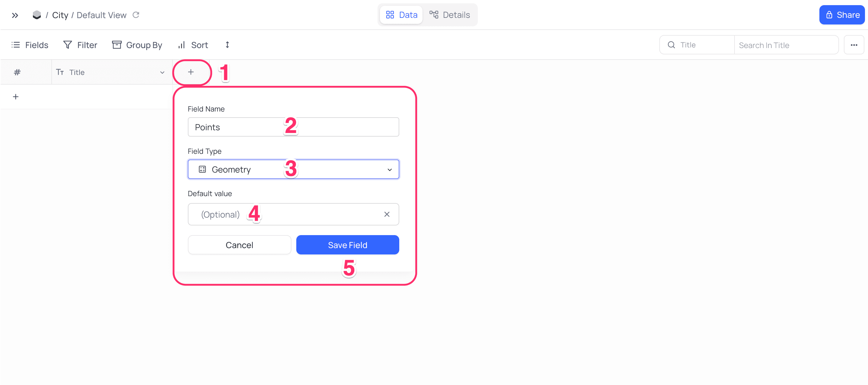The image size is (868, 385).
Task: Clear the Default value field
Action: coord(387,215)
